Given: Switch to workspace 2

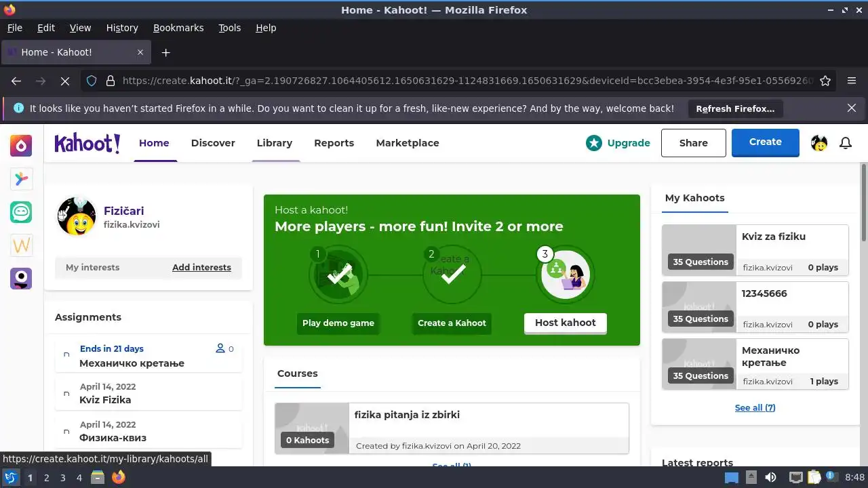Looking at the screenshot, I should point(46,478).
